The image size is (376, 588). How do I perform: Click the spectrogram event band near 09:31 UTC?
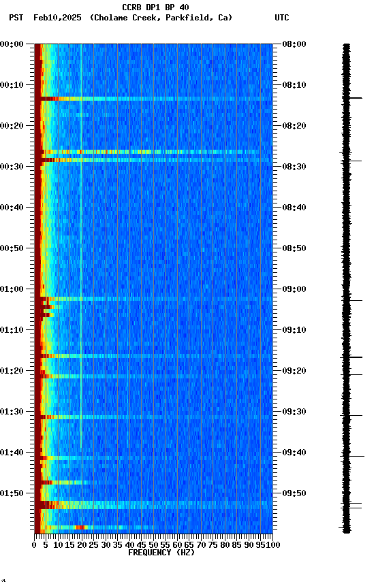tap(153, 417)
